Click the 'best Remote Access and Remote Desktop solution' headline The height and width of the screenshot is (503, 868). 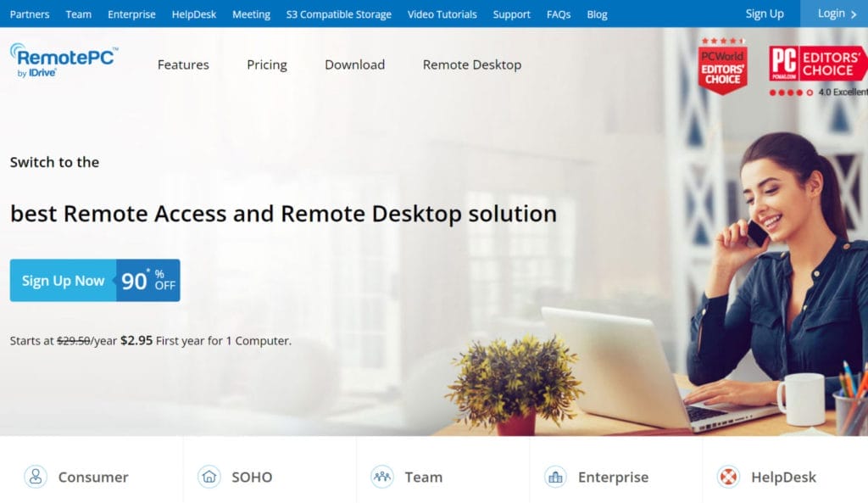pos(283,214)
